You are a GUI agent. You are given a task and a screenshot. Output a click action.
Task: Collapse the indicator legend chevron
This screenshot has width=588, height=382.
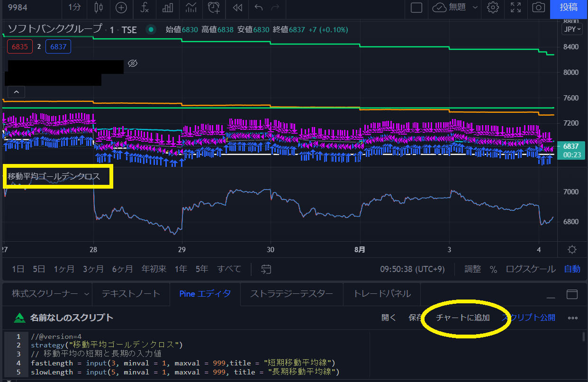16,91
